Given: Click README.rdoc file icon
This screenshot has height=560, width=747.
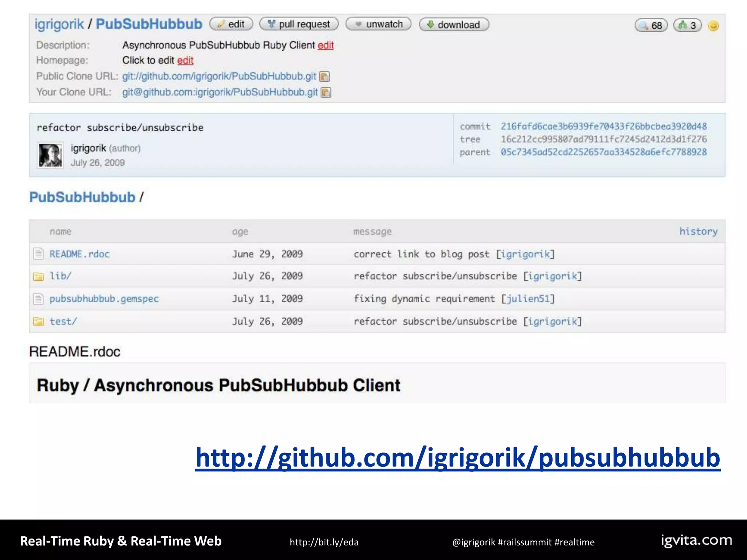Looking at the screenshot, I should [x=38, y=254].
